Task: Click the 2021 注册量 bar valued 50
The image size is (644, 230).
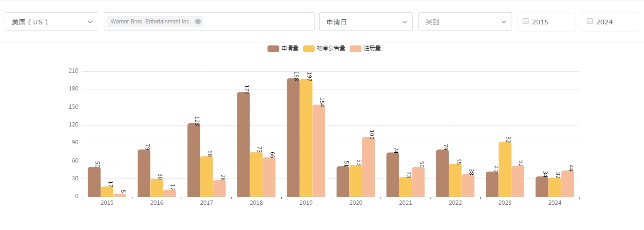Action: [418, 182]
